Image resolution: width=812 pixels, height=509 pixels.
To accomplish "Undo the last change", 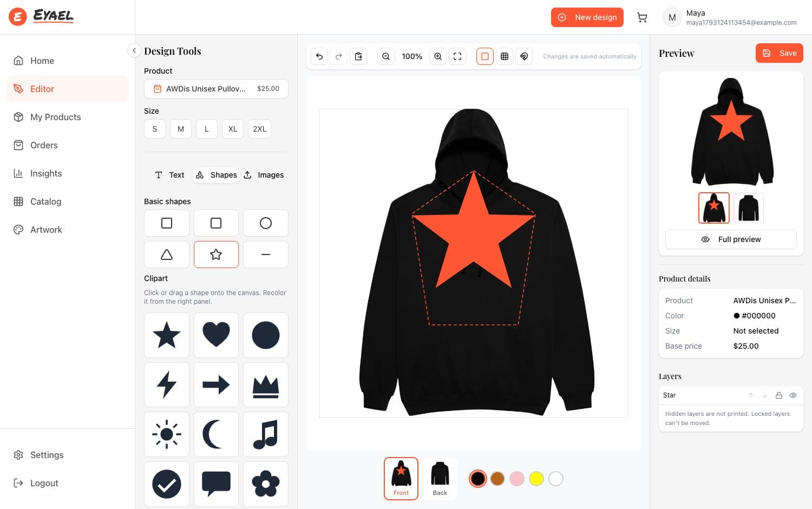I will tap(319, 56).
